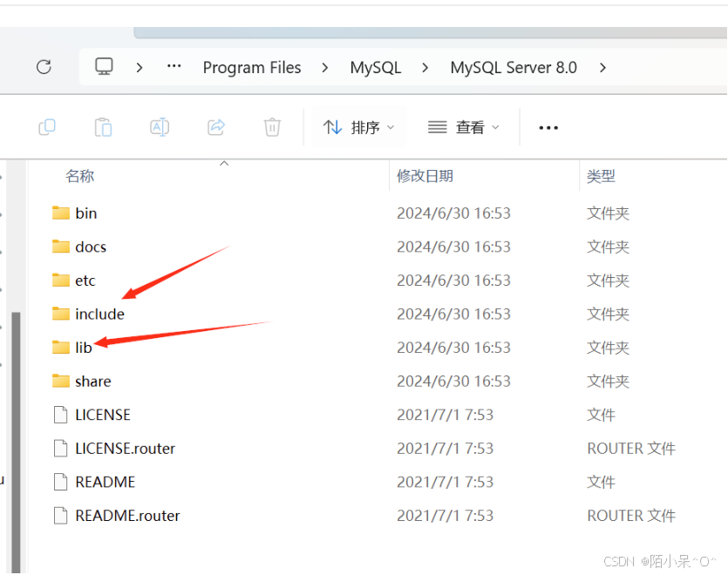
Task: Sort by the 名称 column header
Action: 80,176
